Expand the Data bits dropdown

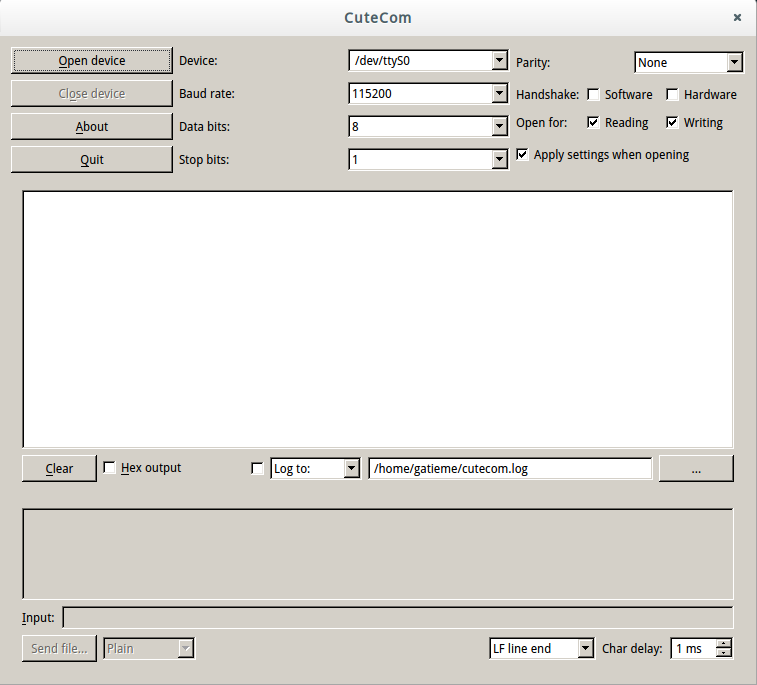[500, 126]
